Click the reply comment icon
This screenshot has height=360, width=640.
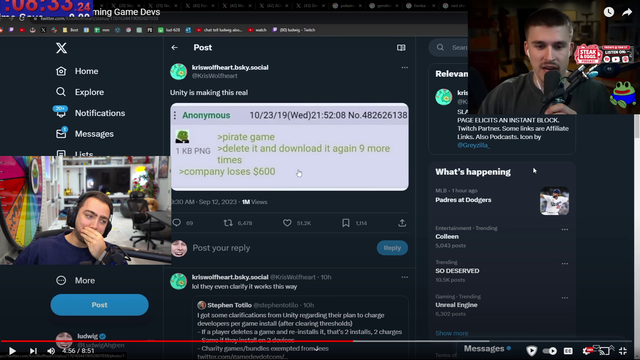tap(177, 223)
